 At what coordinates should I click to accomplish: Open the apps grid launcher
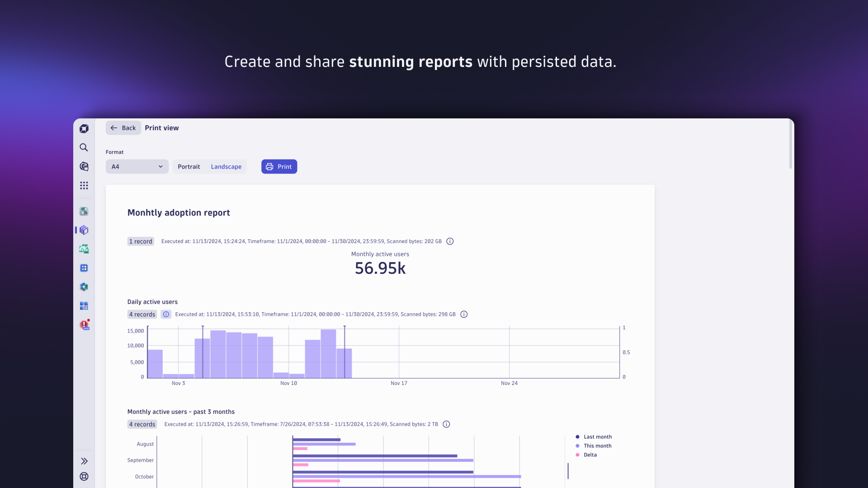[84, 186]
